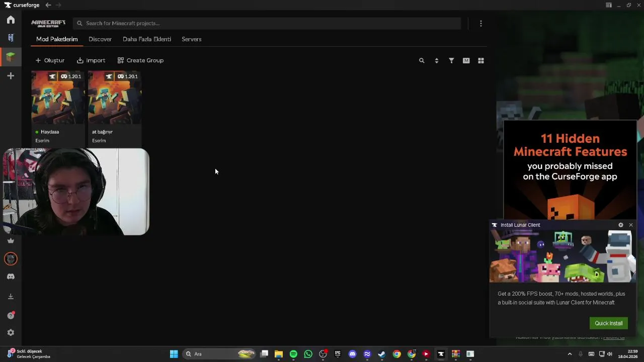The height and width of the screenshot is (362, 644).
Task: Select the Minecraft grass block sidebar icon
Action: point(11,56)
